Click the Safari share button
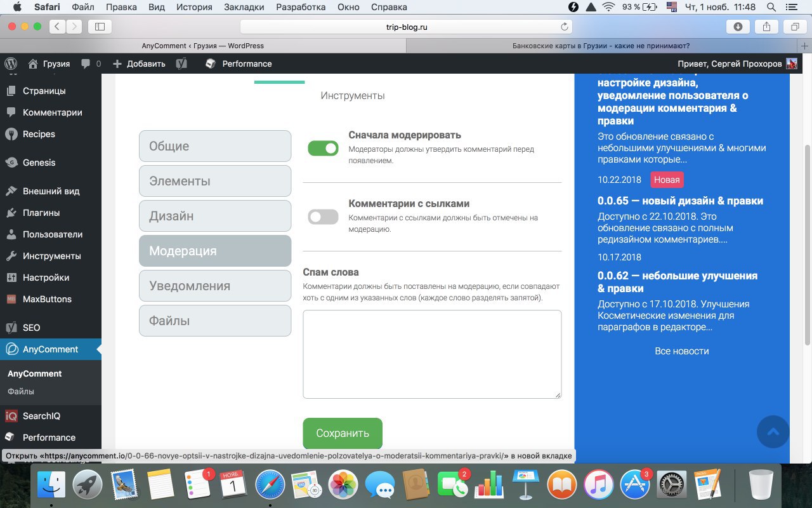Image resolution: width=812 pixels, height=508 pixels. pos(766,27)
